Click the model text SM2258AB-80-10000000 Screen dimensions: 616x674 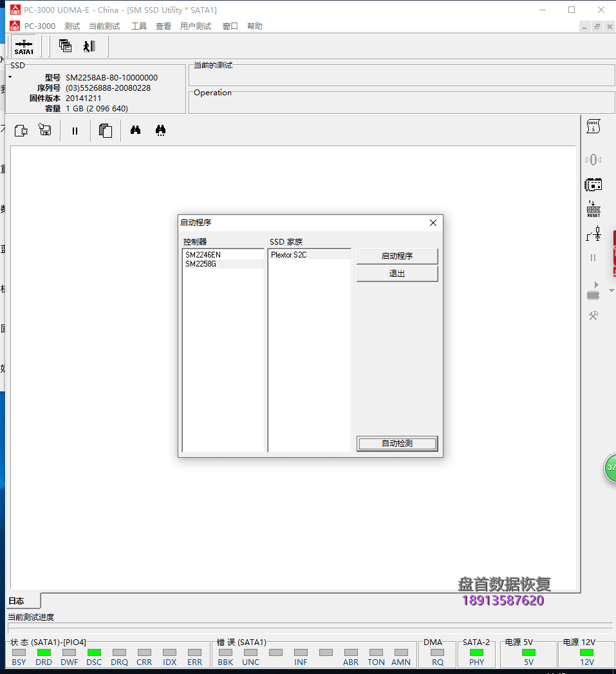click(x=112, y=77)
